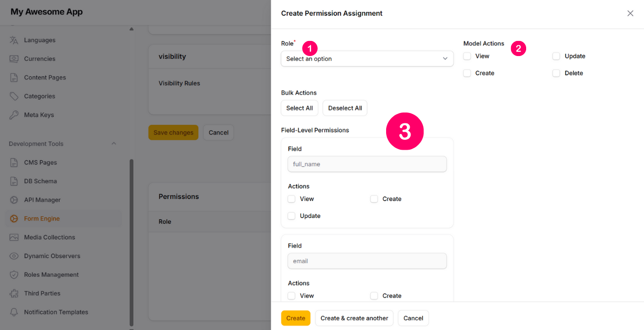This screenshot has height=330, width=644.
Task: Open Roles Management menu item
Action: tap(51, 274)
